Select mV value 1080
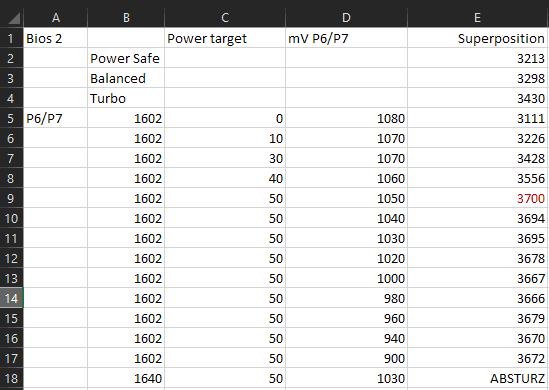Viewport: 549px width, 390px height. click(347, 118)
